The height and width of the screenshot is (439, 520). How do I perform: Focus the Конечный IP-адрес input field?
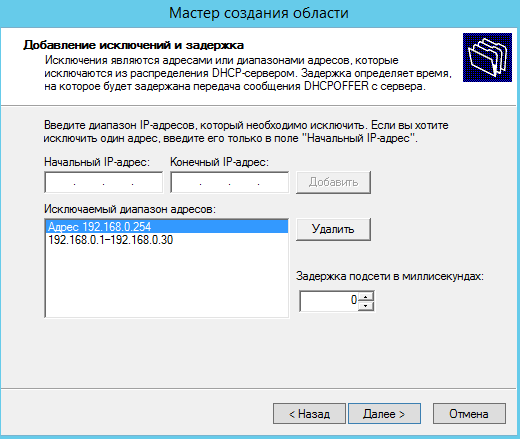[230, 182]
